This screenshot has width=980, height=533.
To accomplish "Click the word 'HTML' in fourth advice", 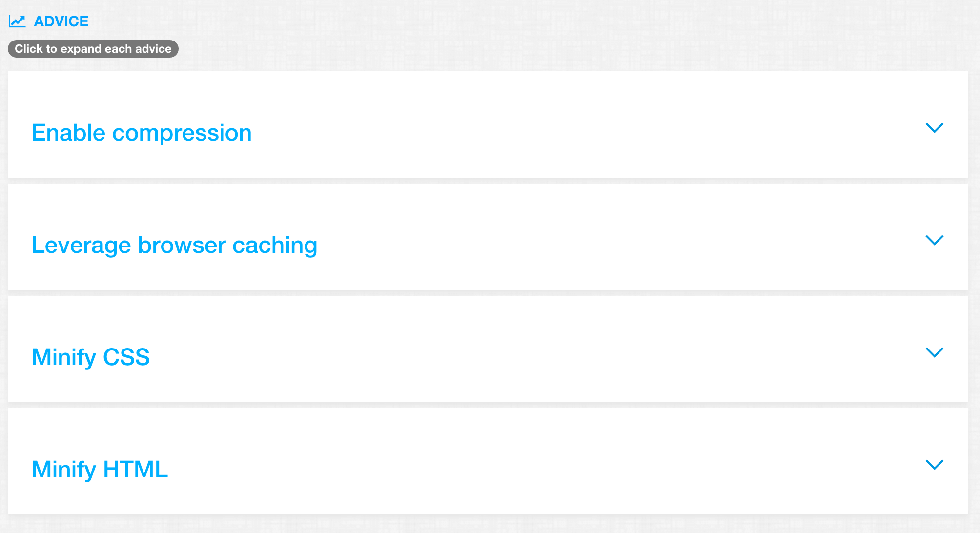I will coord(136,470).
